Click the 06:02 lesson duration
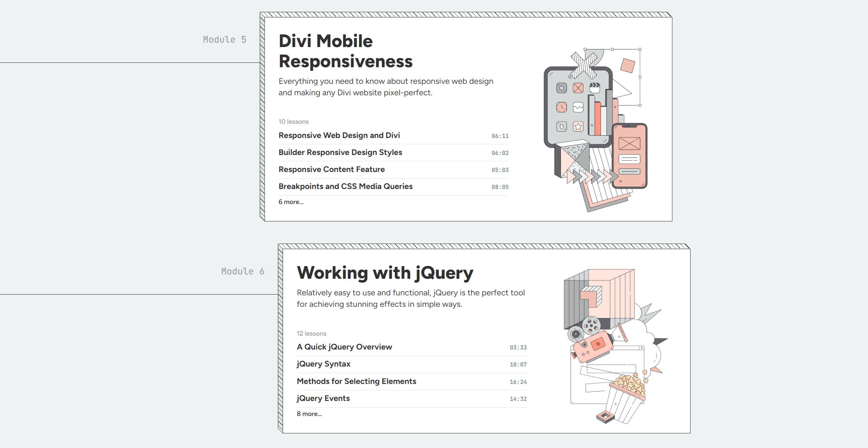This screenshot has width=868, height=448. click(x=500, y=153)
